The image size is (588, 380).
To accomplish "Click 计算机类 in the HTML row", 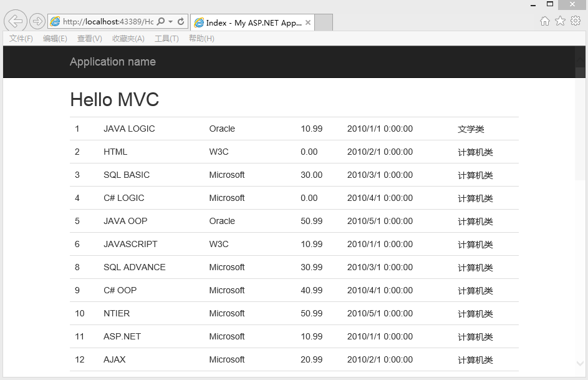I will coord(475,152).
